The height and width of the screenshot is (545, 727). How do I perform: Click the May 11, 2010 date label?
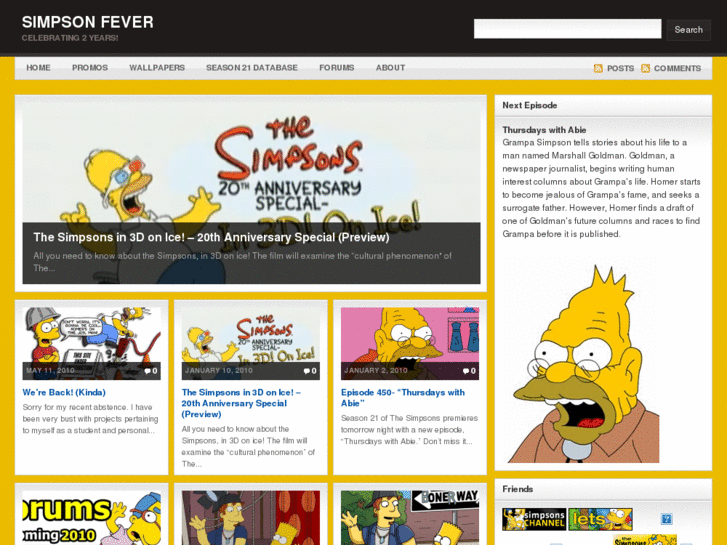coord(50,371)
